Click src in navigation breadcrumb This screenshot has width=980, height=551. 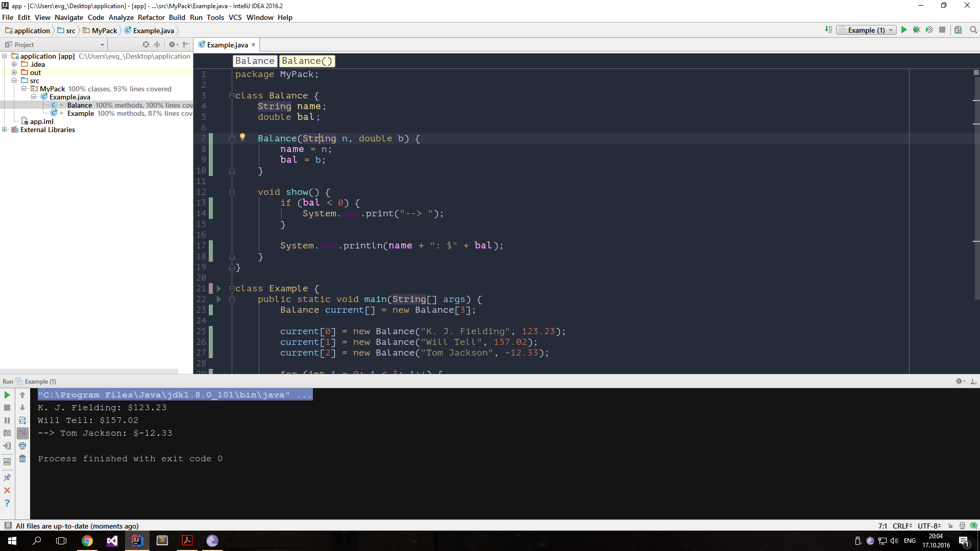coord(66,31)
